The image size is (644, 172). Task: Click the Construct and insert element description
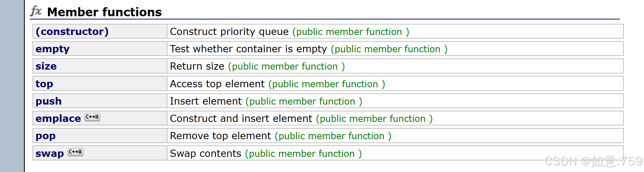[241, 118]
